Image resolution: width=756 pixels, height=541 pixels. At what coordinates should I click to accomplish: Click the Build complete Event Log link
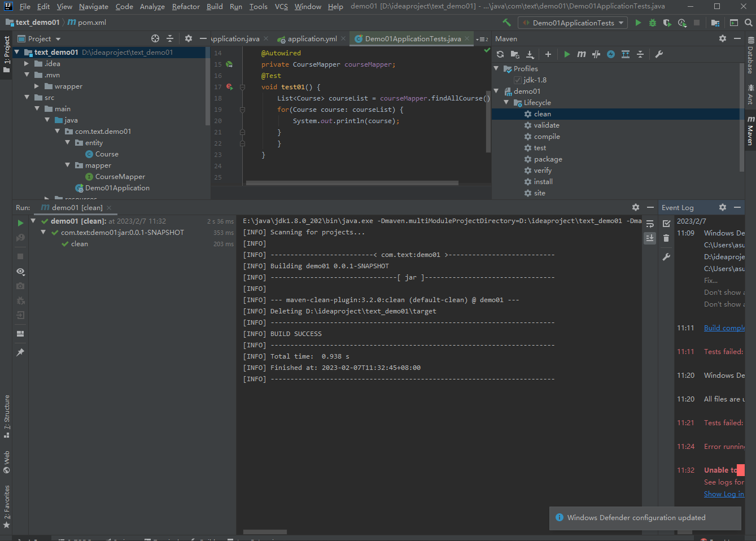coord(724,328)
